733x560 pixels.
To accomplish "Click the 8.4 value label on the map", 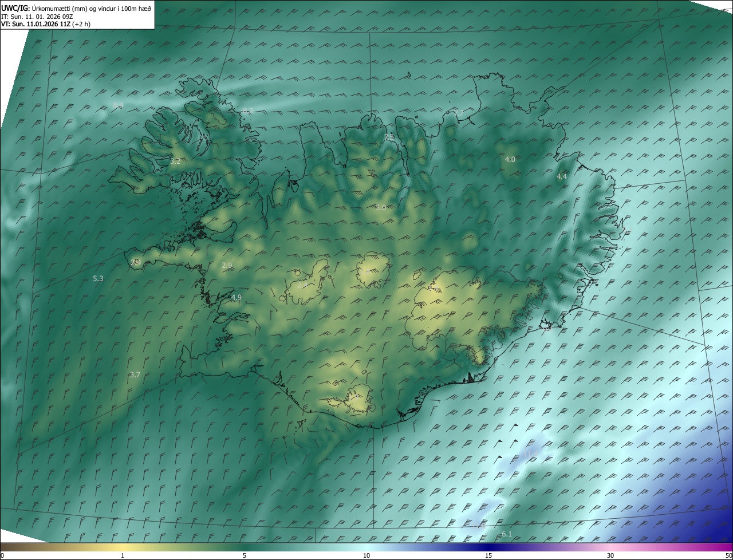I will coord(118,105).
